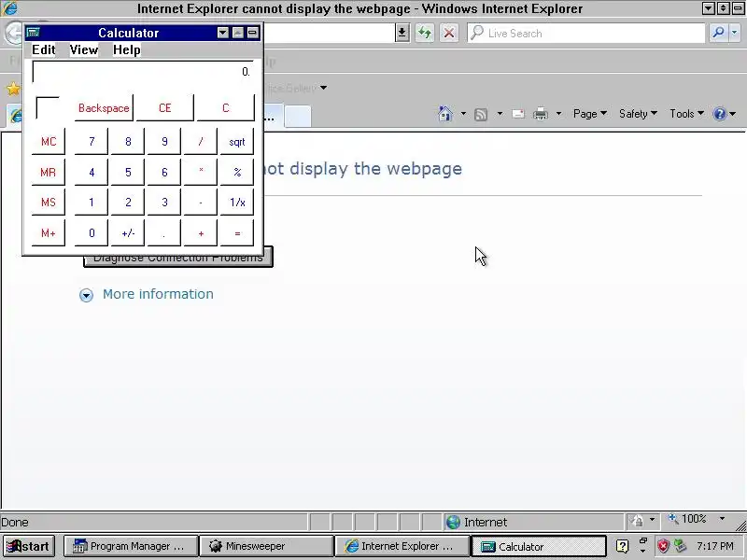Viewport: 747px width, 560px height.
Task: Click the Internet zone globe in status bar
Action: [x=453, y=523]
